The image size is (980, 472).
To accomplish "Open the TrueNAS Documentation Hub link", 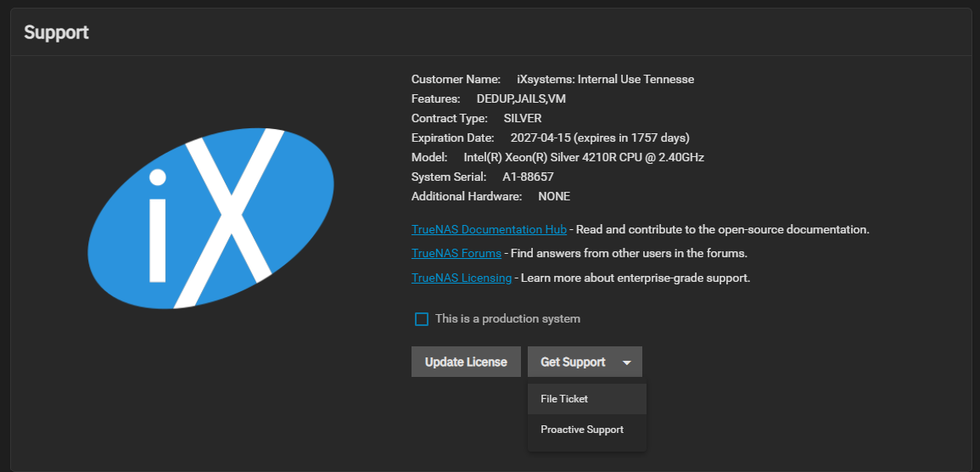I will pyautogui.click(x=489, y=229).
